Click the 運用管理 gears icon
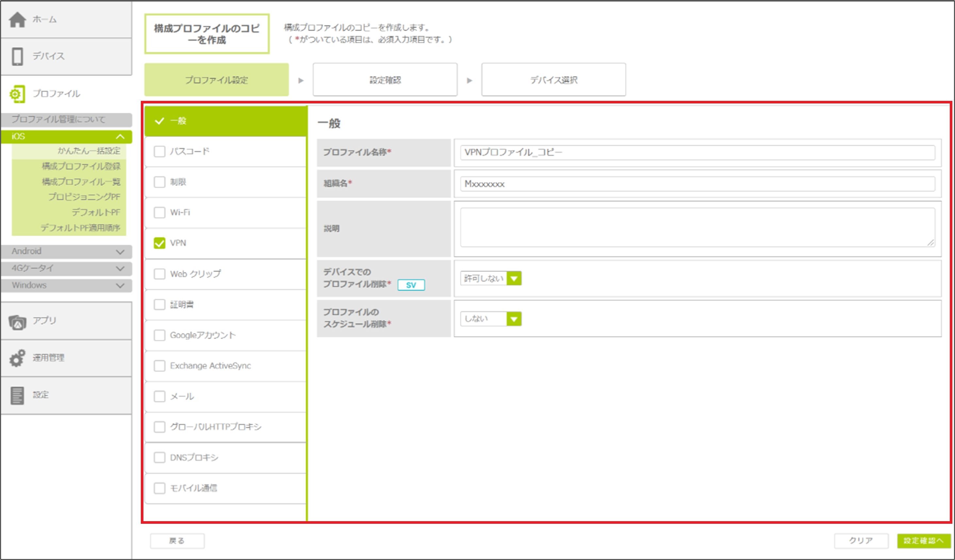955x560 pixels. (17, 358)
